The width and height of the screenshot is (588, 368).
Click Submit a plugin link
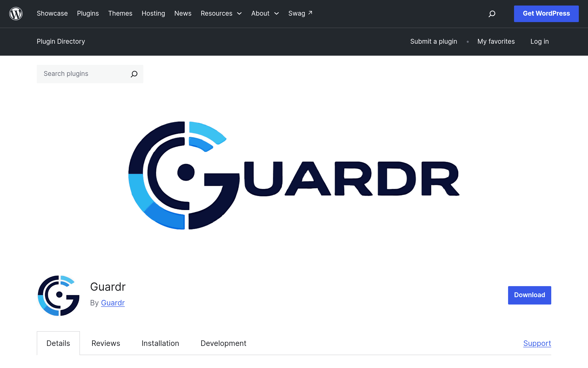pos(434,41)
